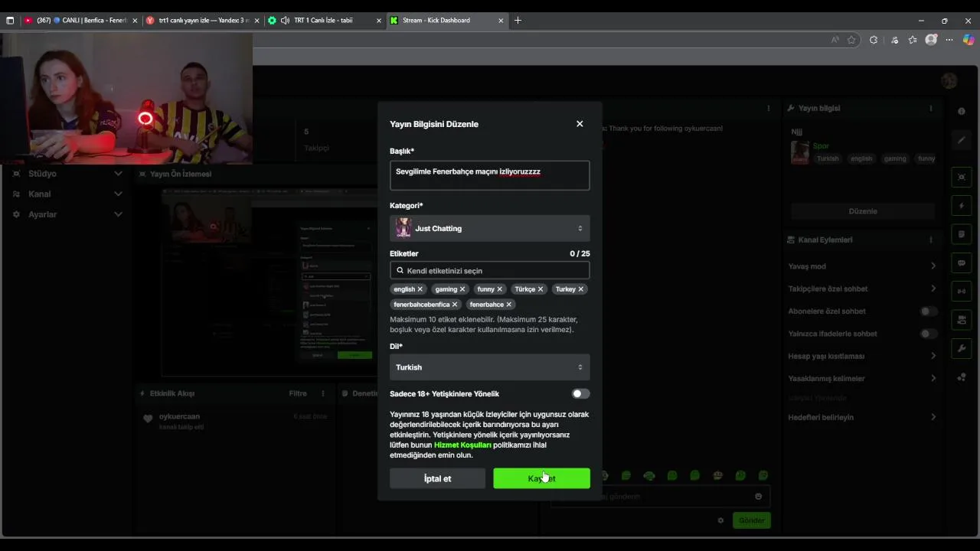Open Kanal Eylemleri panel options menu

click(931, 240)
